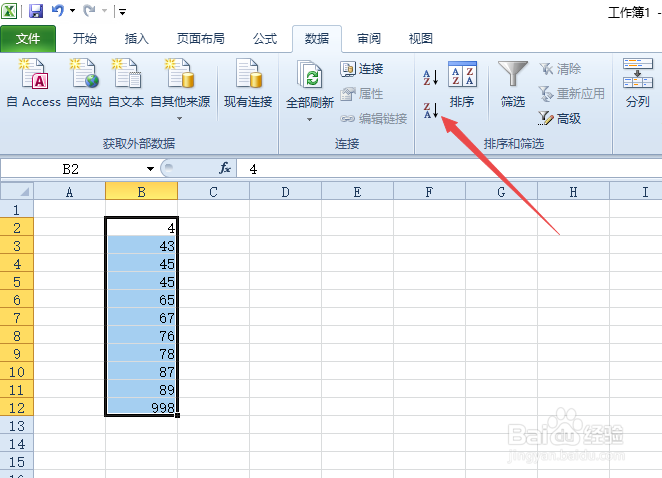Click the 现有连接 icon
662x478 pixels.
[248, 84]
